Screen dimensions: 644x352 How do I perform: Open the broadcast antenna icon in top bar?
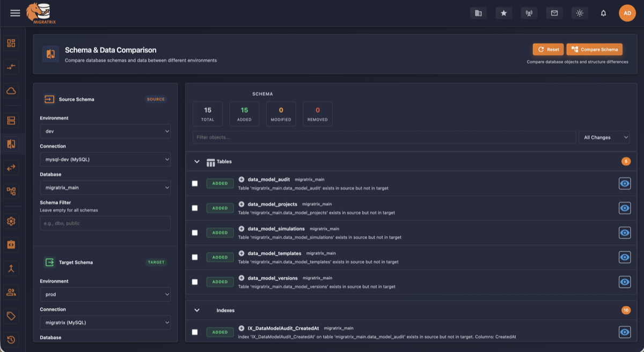coord(529,12)
